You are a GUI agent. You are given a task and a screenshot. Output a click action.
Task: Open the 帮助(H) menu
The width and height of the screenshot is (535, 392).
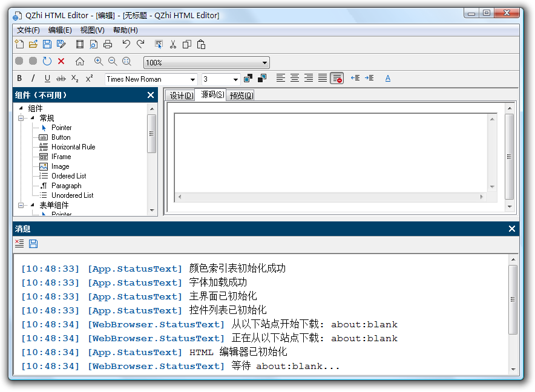click(125, 30)
